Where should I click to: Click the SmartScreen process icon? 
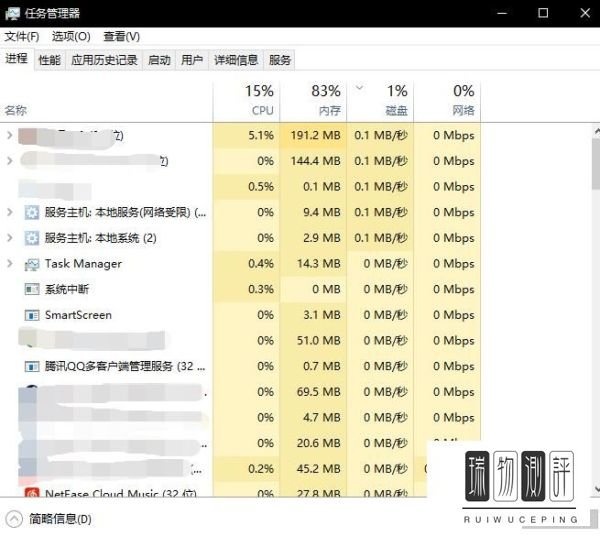(32, 315)
